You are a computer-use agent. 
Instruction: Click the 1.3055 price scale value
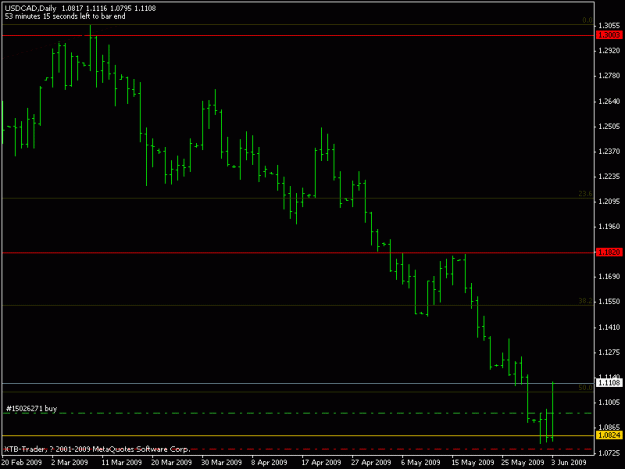pyautogui.click(x=609, y=26)
